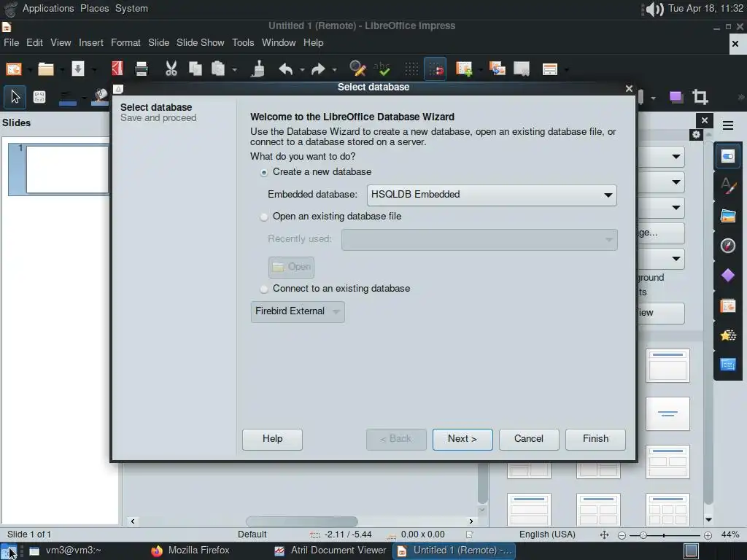Expand the New Slide dropdown arrow
The width and height of the screenshot is (747, 560).
click(480, 69)
